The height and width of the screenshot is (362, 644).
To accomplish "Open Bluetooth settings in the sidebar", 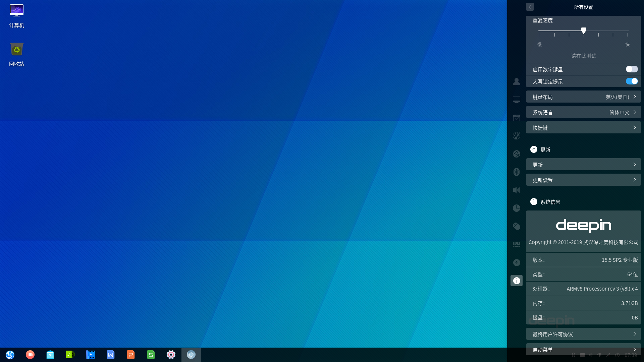I will point(517,172).
